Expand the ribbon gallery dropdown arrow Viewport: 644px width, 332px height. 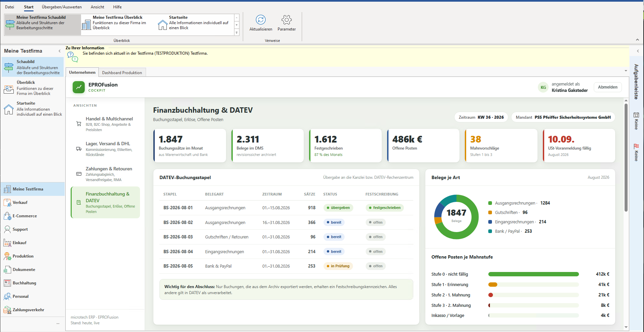coord(237,33)
